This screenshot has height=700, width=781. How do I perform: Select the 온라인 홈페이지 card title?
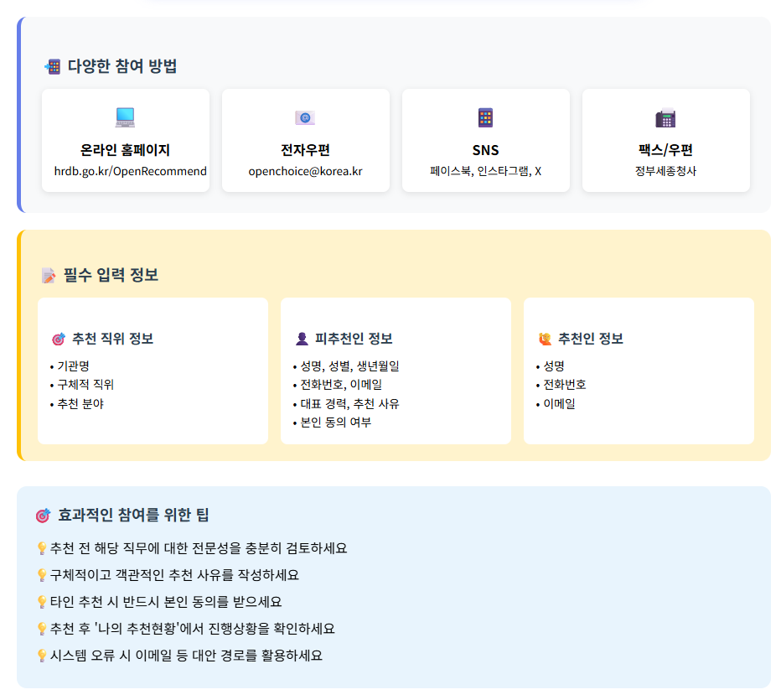125,150
